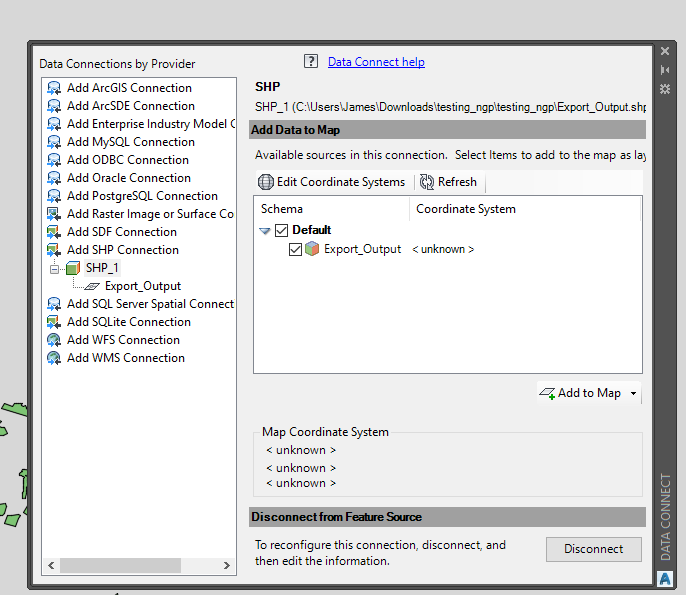Select Add MySQL Connection
The width and height of the screenshot is (686, 595).
(x=131, y=142)
